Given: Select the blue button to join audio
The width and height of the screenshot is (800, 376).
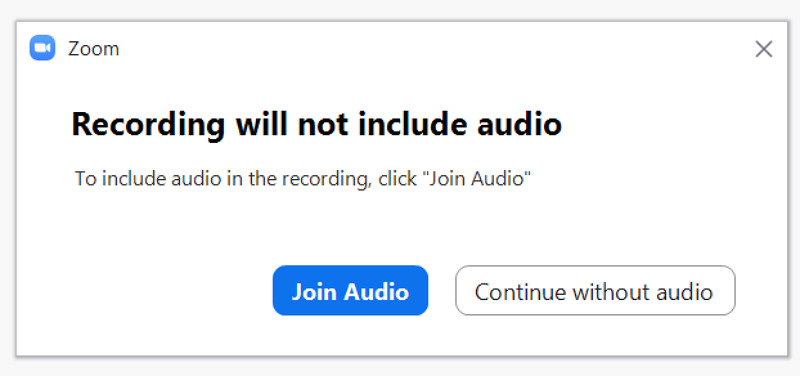Looking at the screenshot, I should click(x=351, y=290).
